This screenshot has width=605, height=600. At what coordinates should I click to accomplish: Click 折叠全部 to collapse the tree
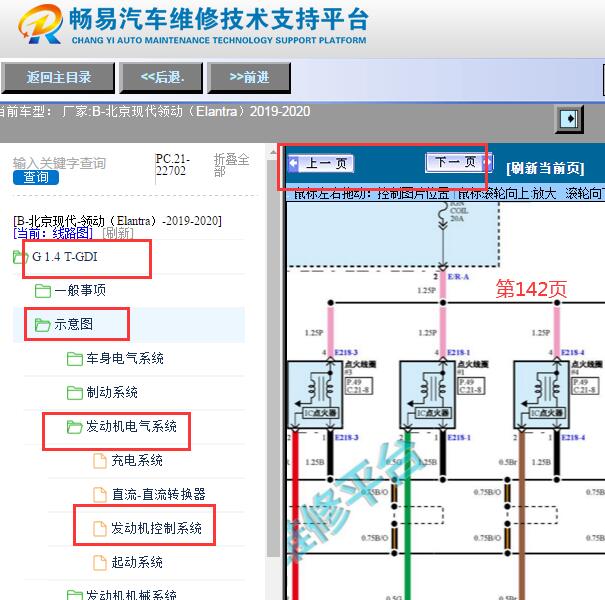pyautogui.click(x=231, y=165)
